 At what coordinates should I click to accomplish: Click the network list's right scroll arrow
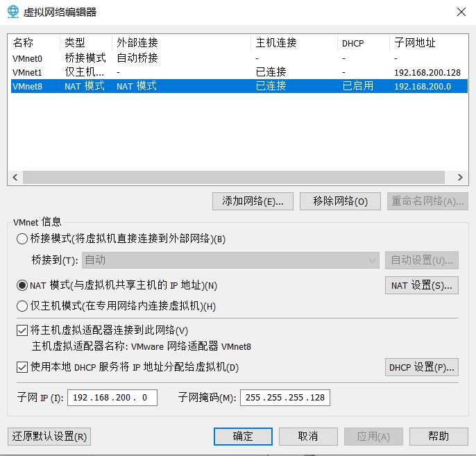460,177
